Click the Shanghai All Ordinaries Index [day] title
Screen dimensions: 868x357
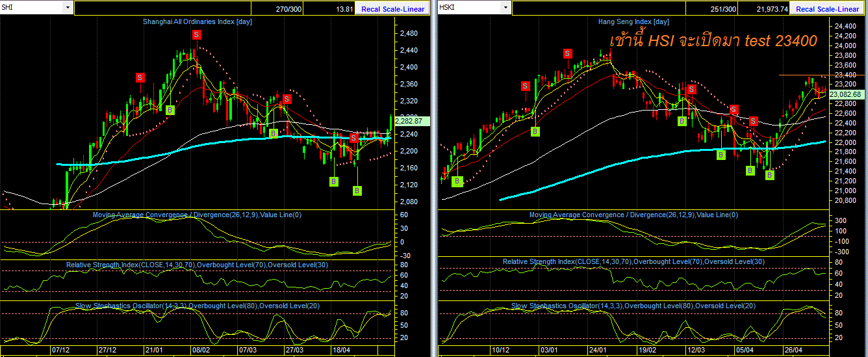[x=198, y=21]
